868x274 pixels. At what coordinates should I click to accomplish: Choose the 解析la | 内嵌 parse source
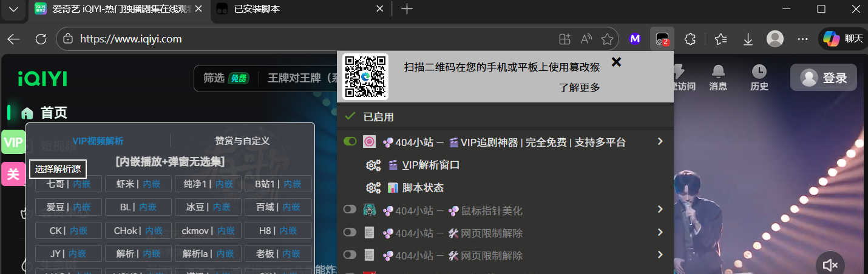point(208,253)
